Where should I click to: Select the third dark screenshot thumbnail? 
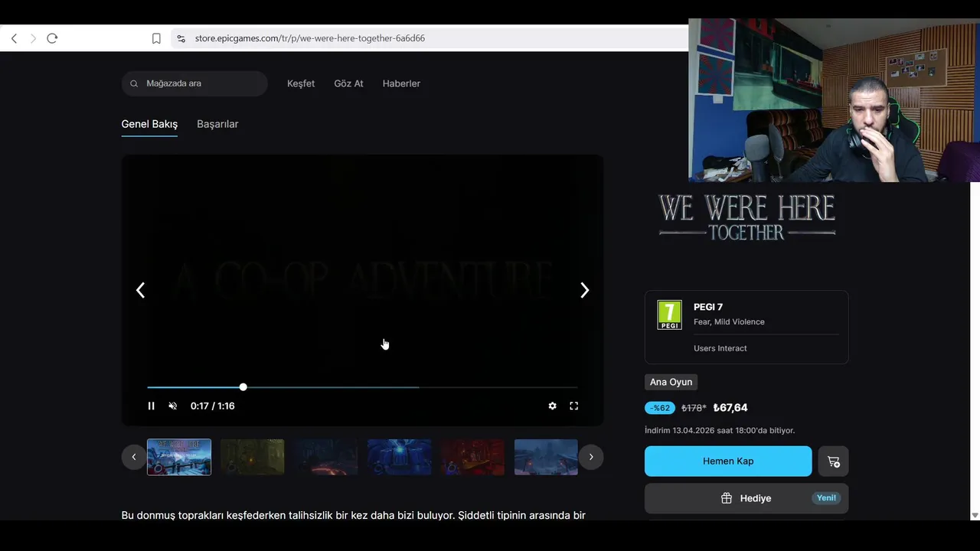click(x=326, y=457)
